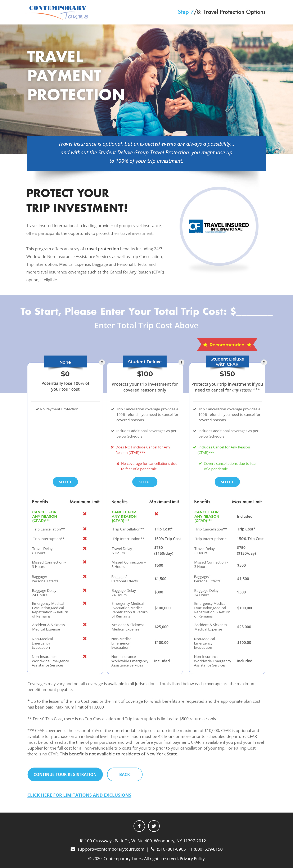Select the None $0 plan
The height and width of the screenshot is (868, 293).
point(65,482)
